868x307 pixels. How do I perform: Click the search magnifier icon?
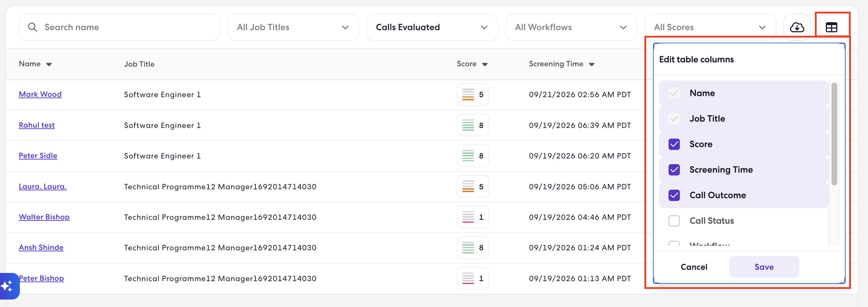32,27
